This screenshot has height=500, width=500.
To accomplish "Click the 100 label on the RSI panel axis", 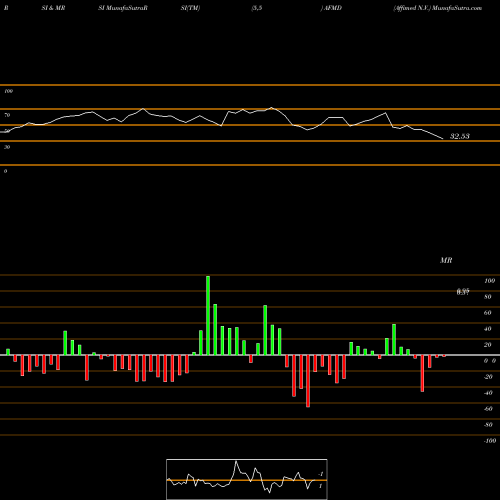I will point(9,91).
